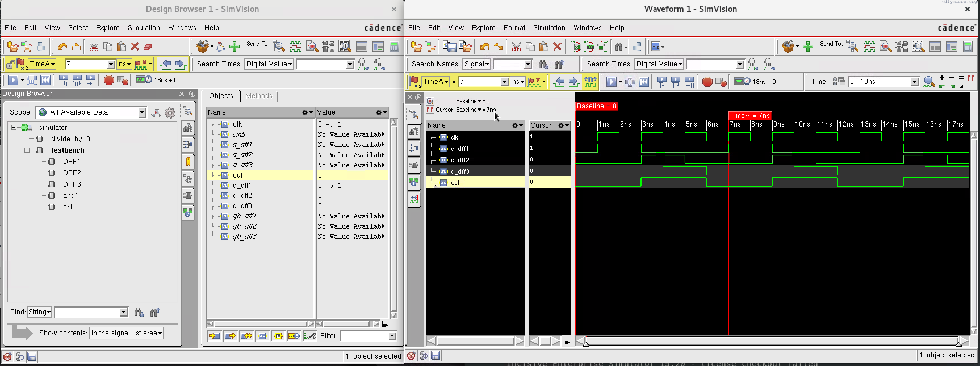Click the red X delete icon in Design Browser

(x=135, y=47)
